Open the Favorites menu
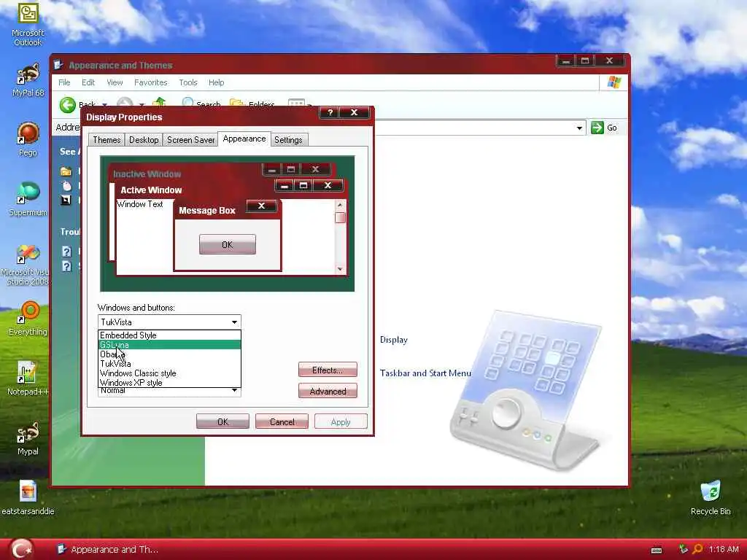747x560 pixels. click(x=150, y=82)
